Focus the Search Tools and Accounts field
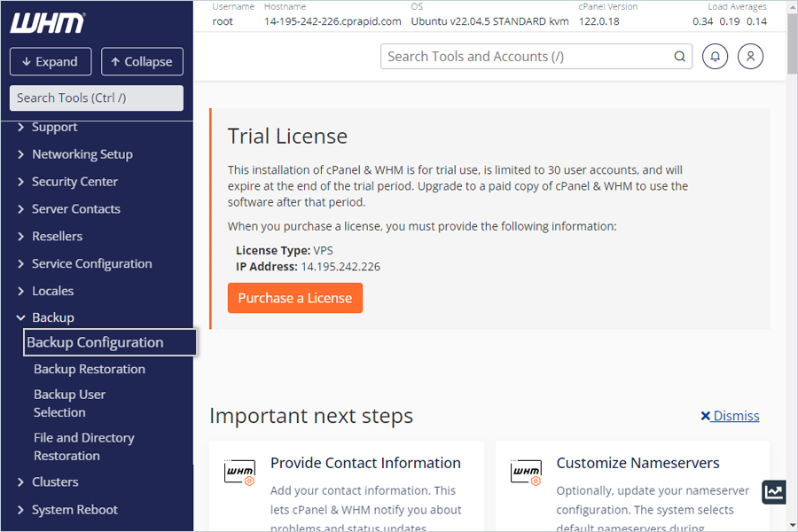 [x=536, y=57]
